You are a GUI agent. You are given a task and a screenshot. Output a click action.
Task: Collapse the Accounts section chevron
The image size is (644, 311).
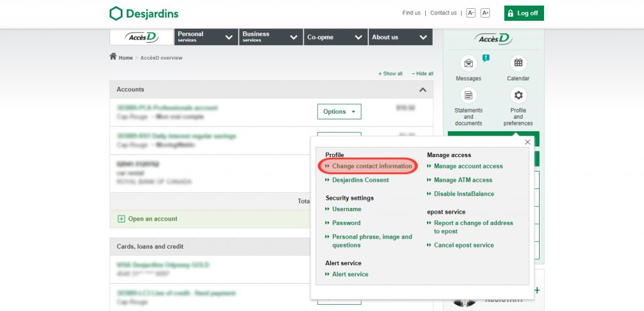pyautogui.click(x=423, y=90)
